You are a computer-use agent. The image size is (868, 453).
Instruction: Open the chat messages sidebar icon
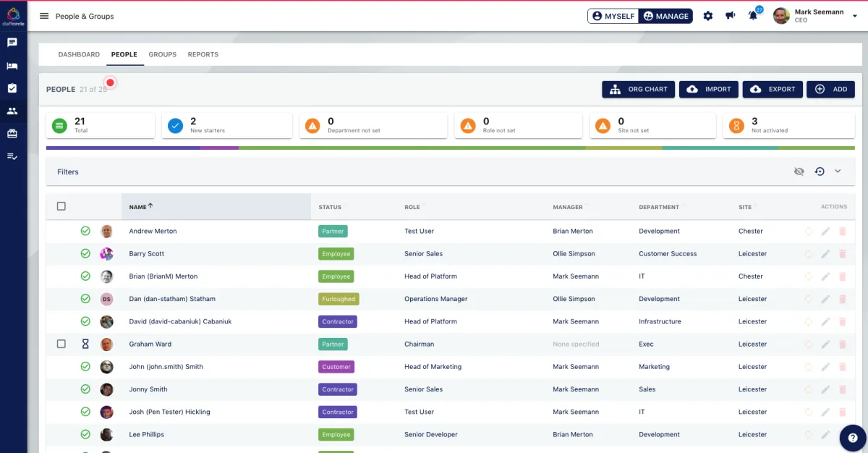coord(12,43)
